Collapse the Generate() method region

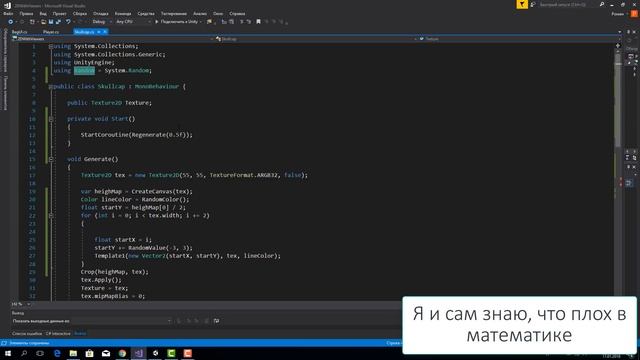tap(51, 160)
